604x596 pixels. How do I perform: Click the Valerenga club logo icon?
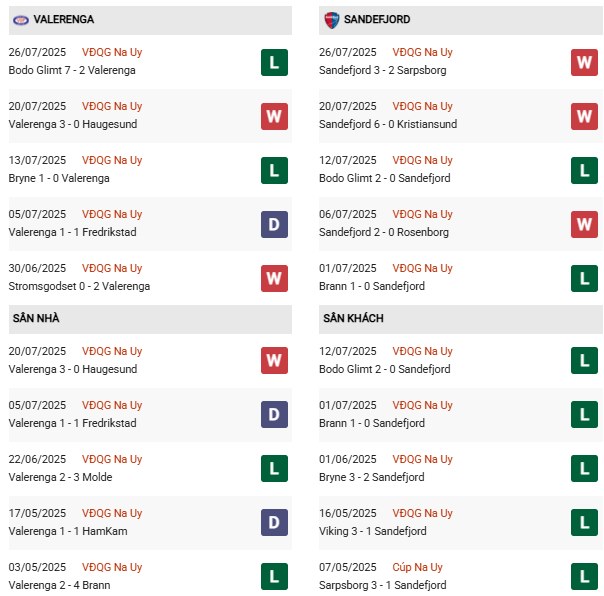click(x=19, y=20)
